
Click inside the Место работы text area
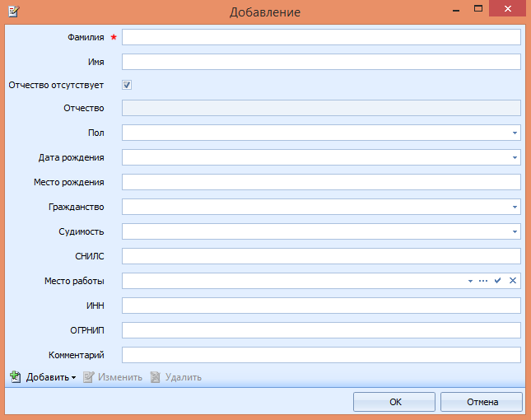pos(294,281)
